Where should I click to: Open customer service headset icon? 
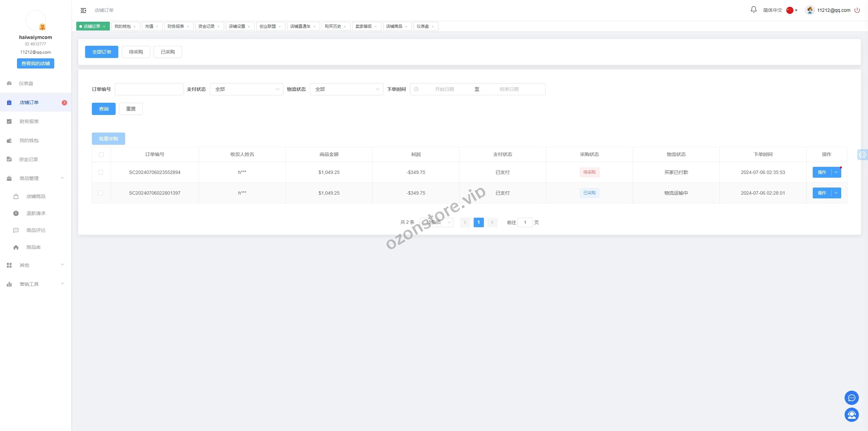851,415
